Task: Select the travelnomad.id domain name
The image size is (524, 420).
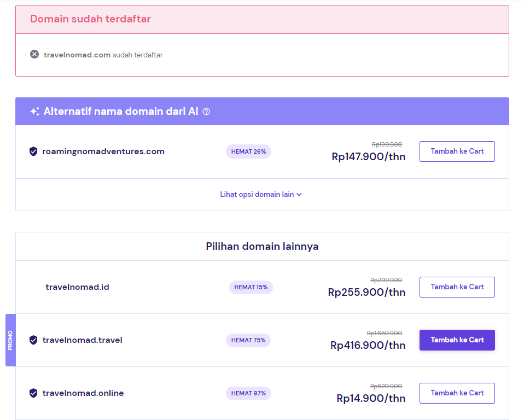Action: point(77,287)
